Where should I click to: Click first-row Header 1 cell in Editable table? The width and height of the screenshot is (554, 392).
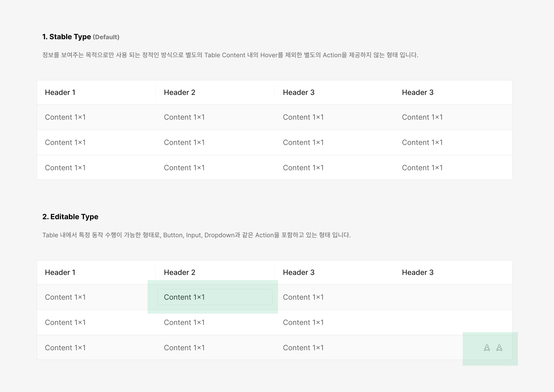pos(65,297)
